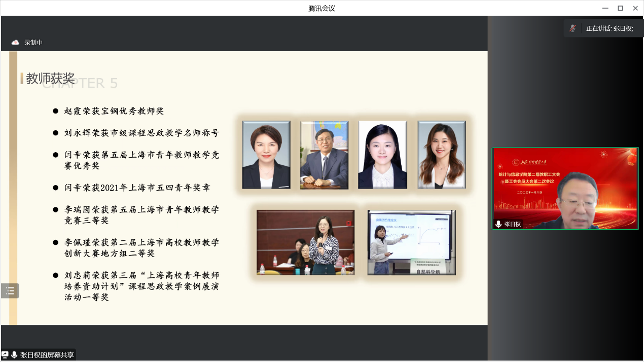Click the screen share icon at bottom left
Image resolution: width=644 pixels, height=362 pixels.
pyautogui.click(x=5, y=355)
